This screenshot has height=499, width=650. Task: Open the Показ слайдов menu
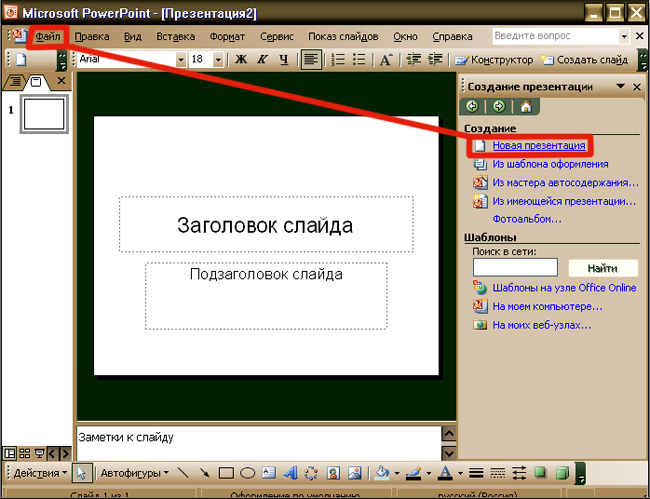(343, 36)
